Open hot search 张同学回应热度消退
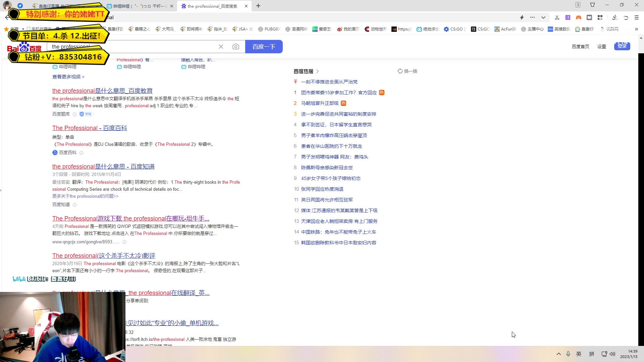The image size is (644, 362). pyautogui.click(x=322, y=189)
